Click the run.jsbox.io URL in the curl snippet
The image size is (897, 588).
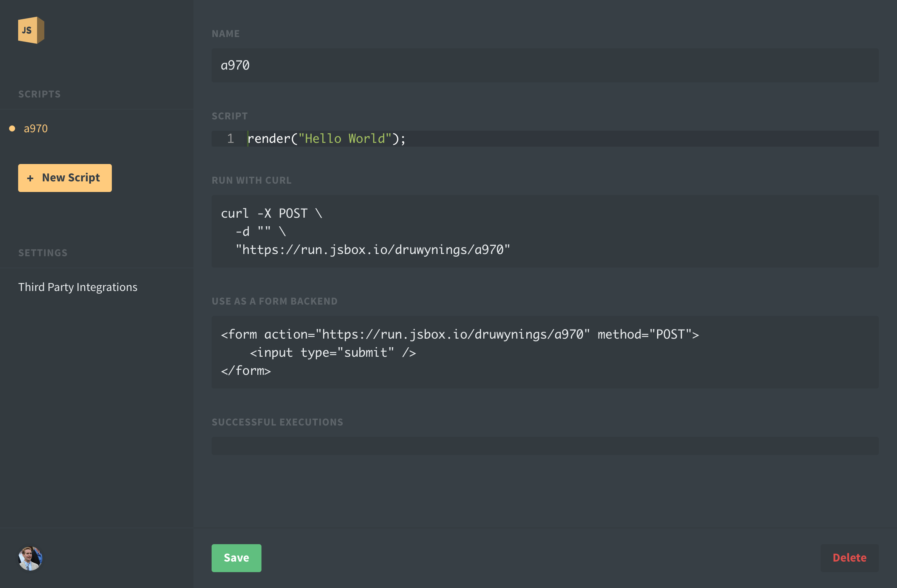click(373, 249)
